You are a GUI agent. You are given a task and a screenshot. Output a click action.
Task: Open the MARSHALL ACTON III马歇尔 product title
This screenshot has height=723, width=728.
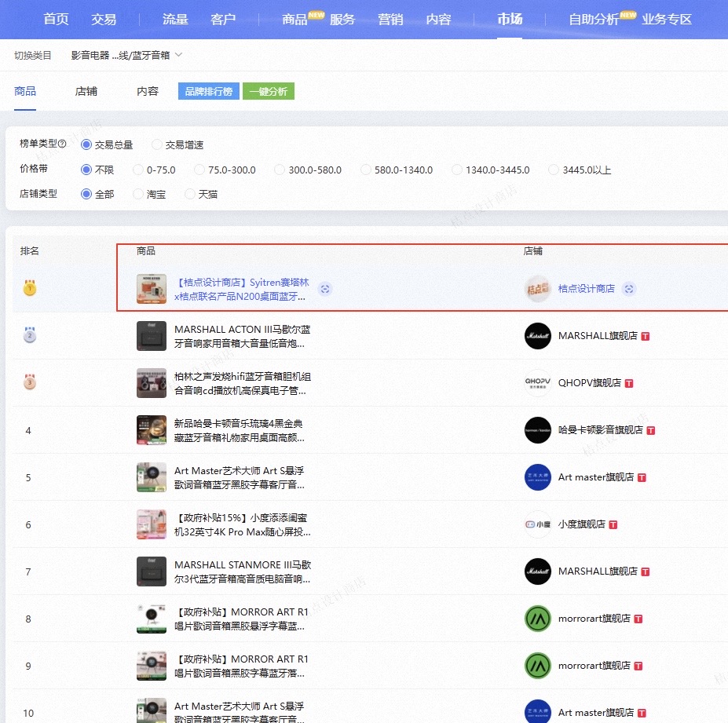242,337
